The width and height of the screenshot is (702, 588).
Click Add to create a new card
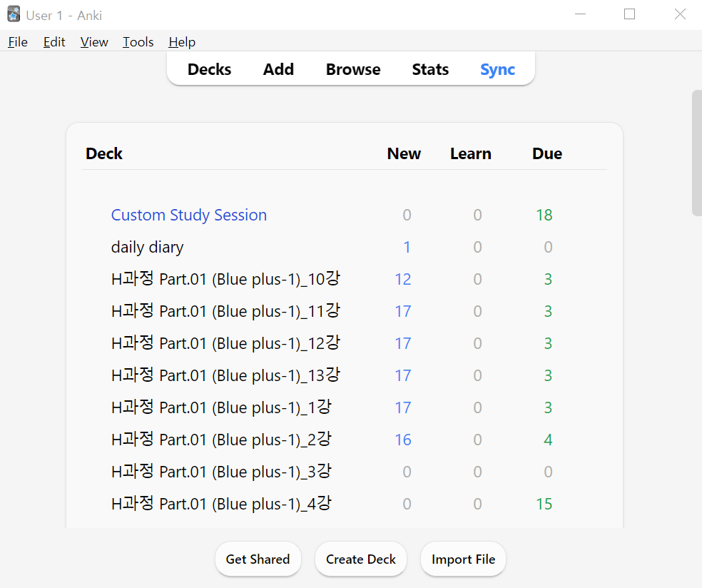pyautogui.click(x=278, y=69)
